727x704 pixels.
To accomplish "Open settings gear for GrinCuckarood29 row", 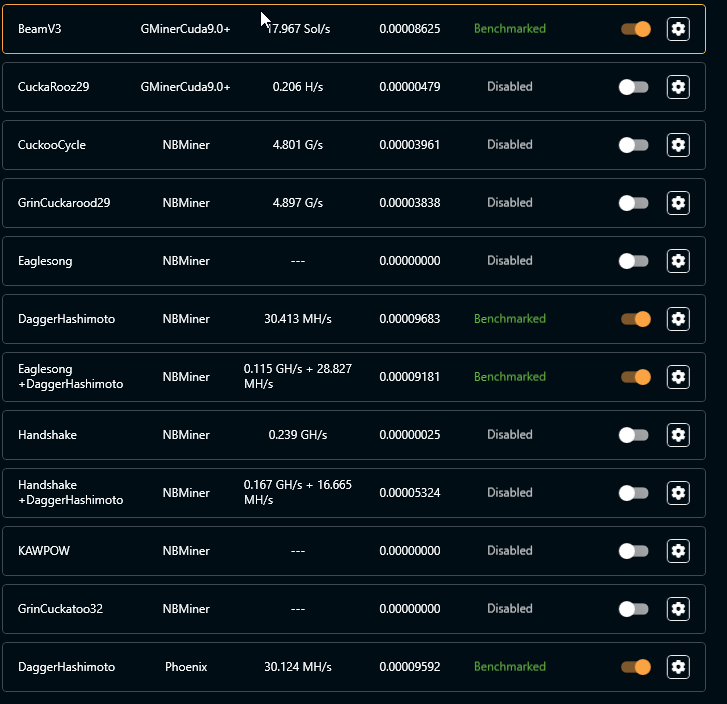I will point(678,203).
